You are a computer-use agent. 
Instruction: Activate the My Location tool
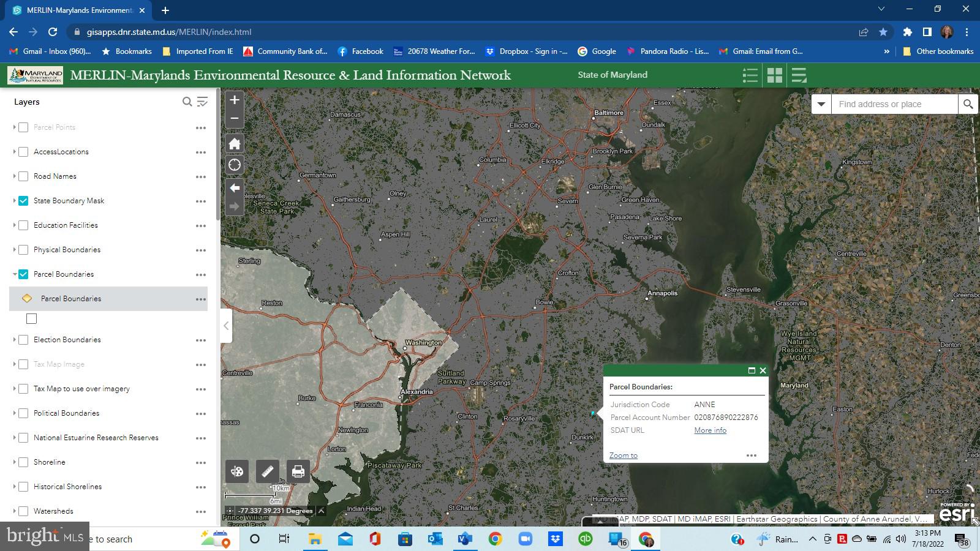pos(235,165)
